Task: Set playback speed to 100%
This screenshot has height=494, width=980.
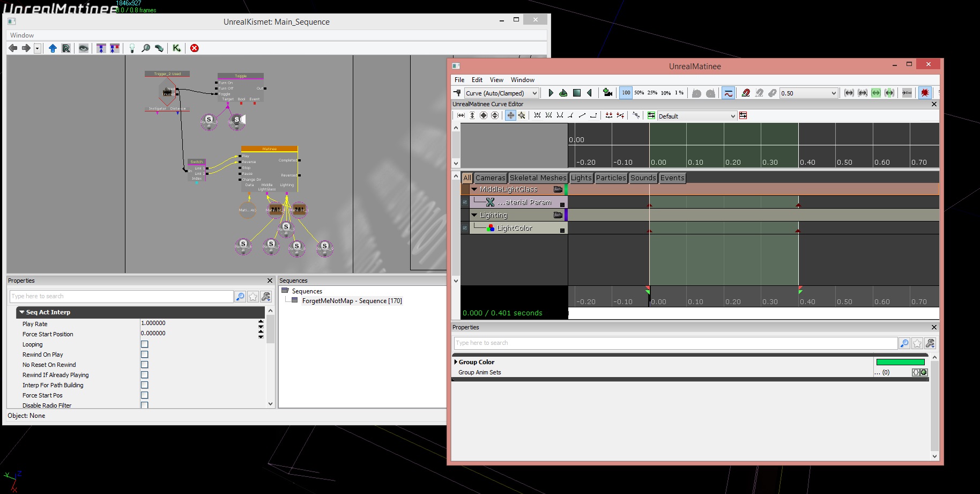Action: point(626,93)
